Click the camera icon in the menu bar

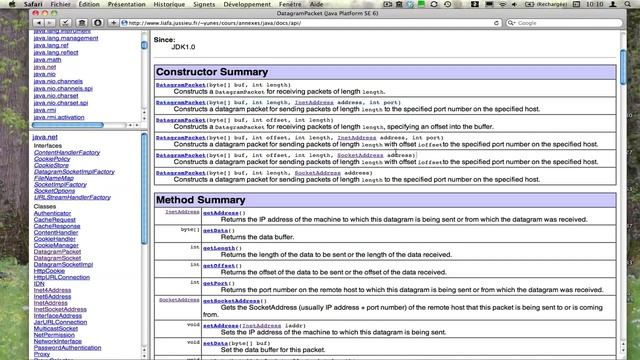[387, 4]
